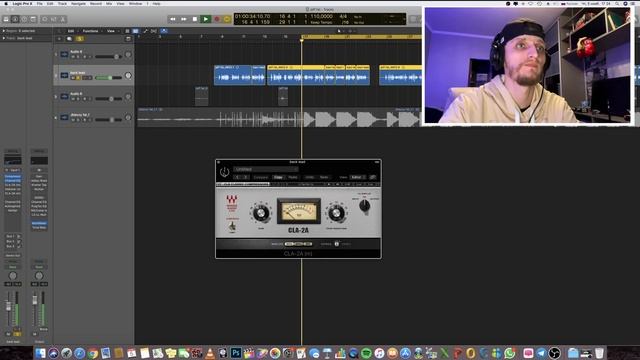
Task: Click the plugin Copy button
Action: 278,177
